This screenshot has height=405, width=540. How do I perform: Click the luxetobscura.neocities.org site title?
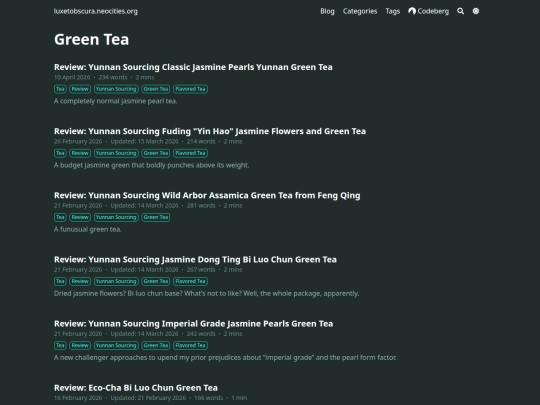96,11
